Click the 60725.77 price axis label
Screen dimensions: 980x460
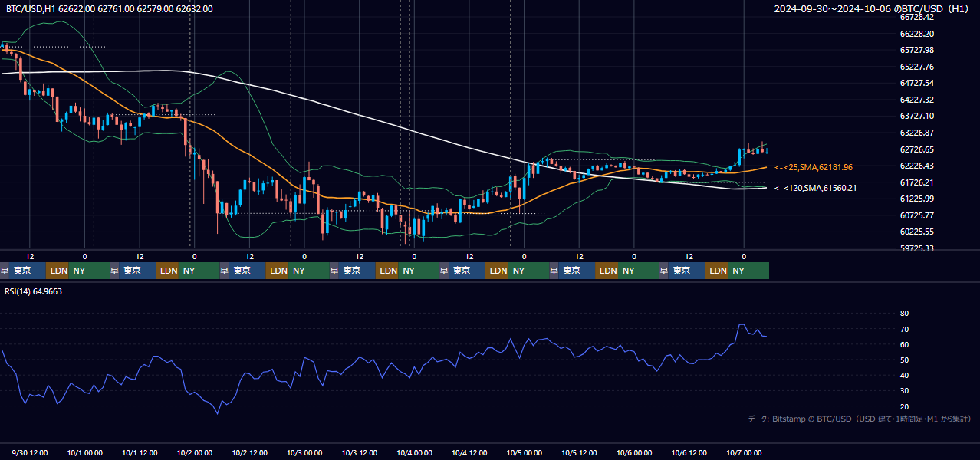click(x=916, y=215)
